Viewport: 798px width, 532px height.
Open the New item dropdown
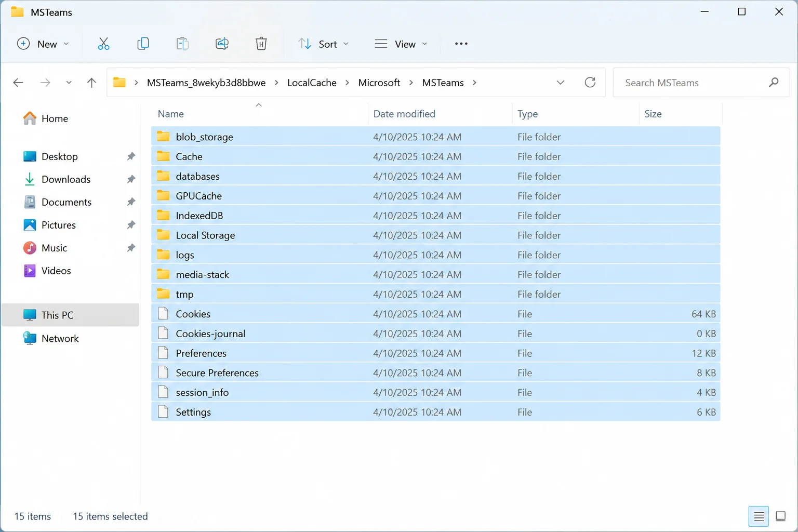43,44
